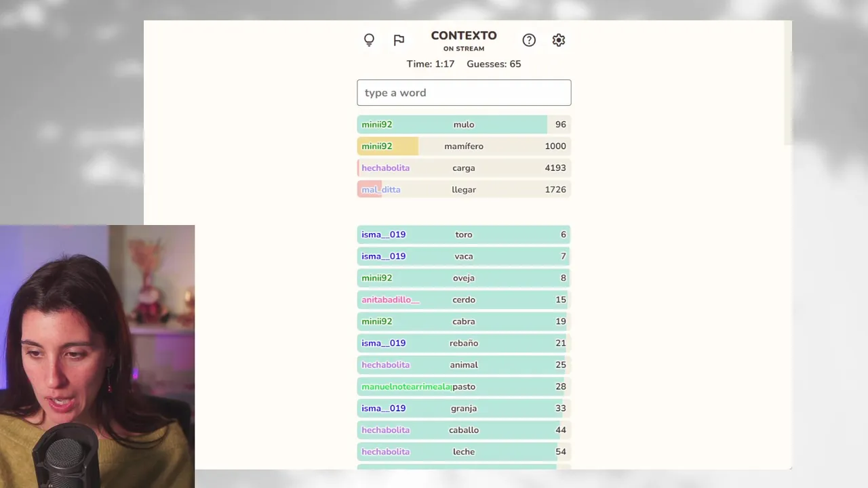Select the 'animal' guess row
868x488 pixels.
[x=464, y=365]
